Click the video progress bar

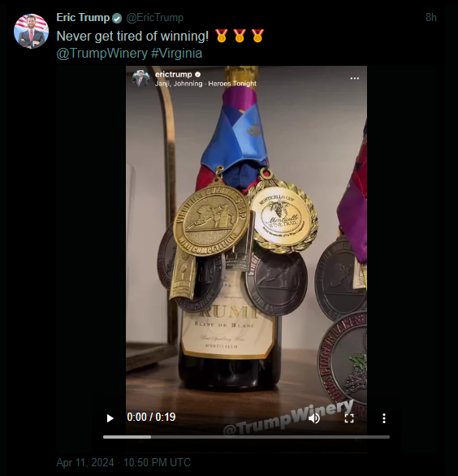pyautogui.click(x=246, y=437)
